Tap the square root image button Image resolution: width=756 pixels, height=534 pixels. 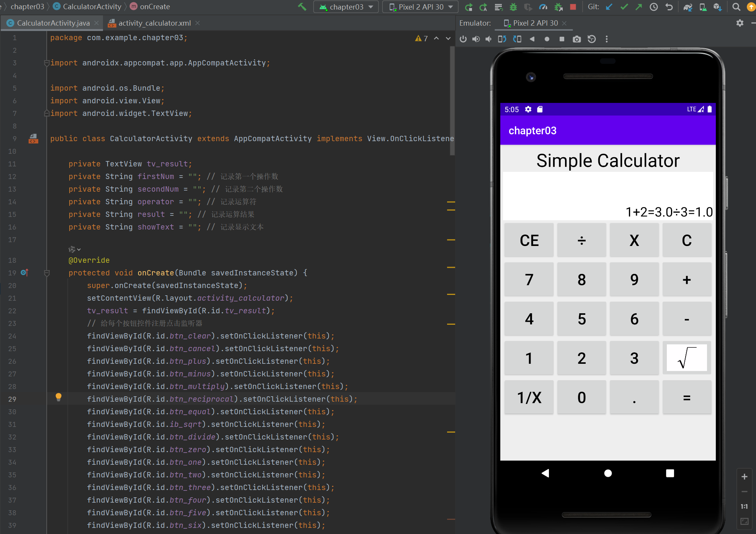pos(687,358)
